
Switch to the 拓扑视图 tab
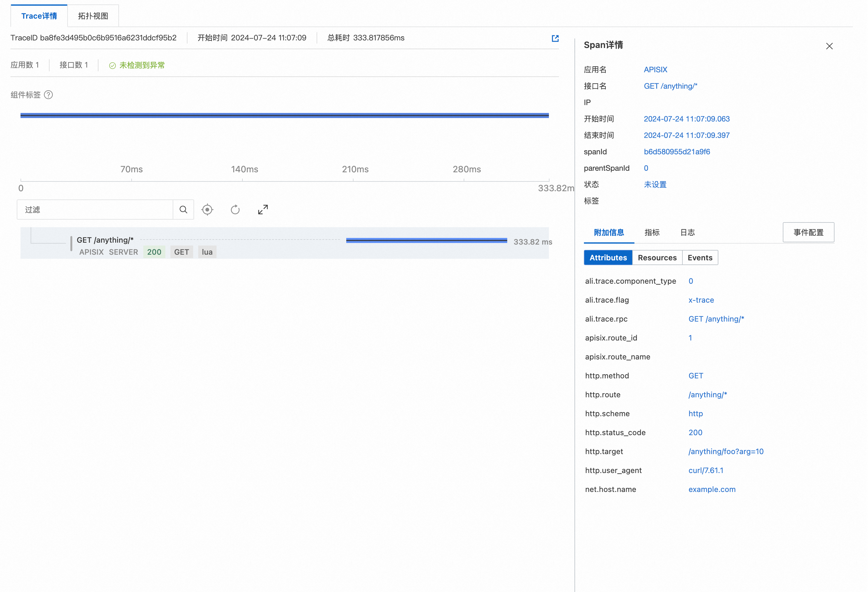point(92,16)
